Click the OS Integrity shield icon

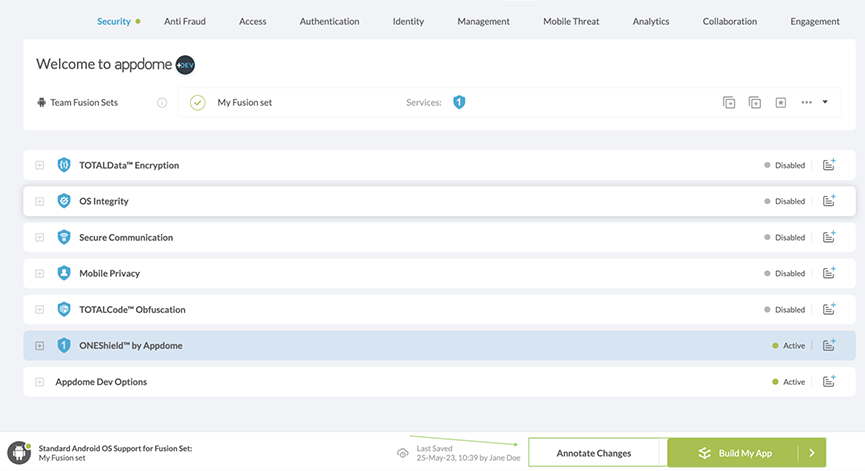pyautogui.click(x=64, y=201)
